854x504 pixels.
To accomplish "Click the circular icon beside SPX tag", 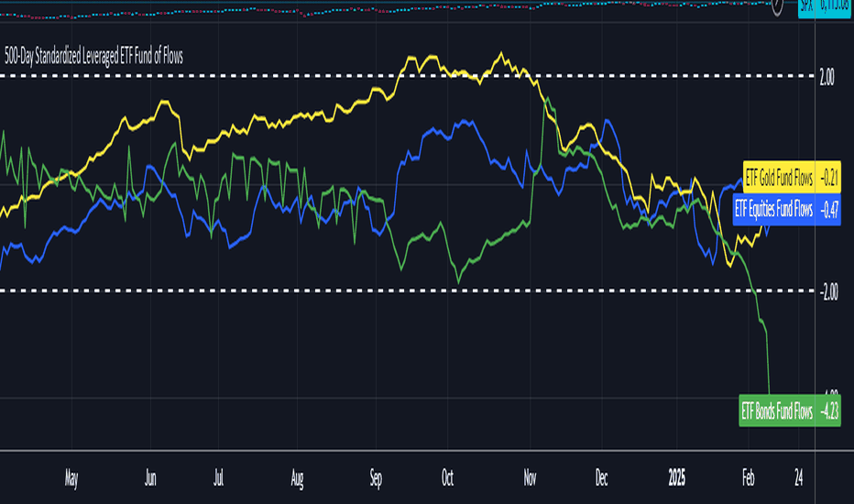I will (777, 5).
